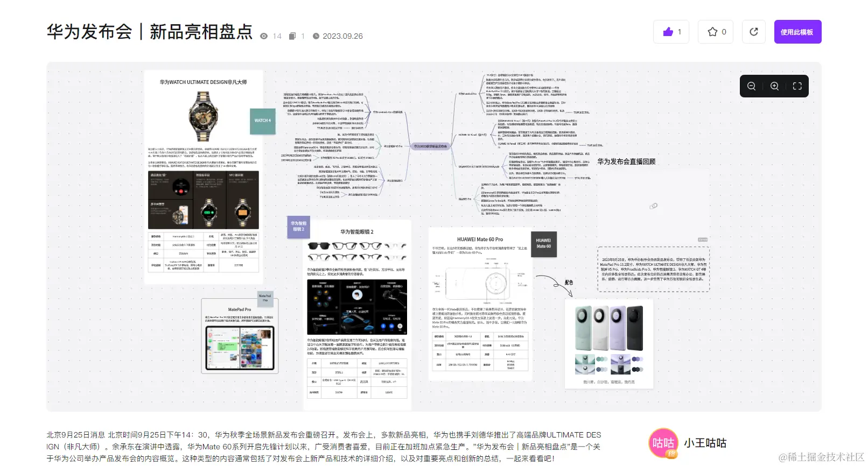Click the MatePad Pro tablet image

(240, 347)
